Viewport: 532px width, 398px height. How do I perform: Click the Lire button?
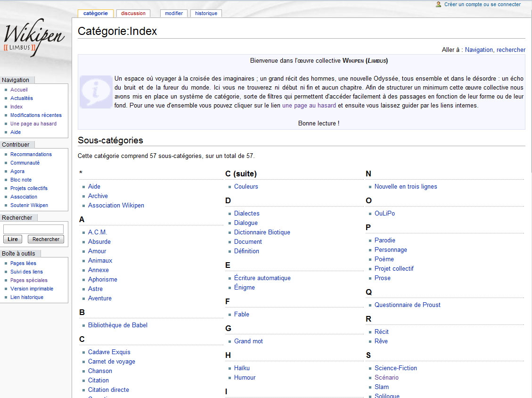13,239
